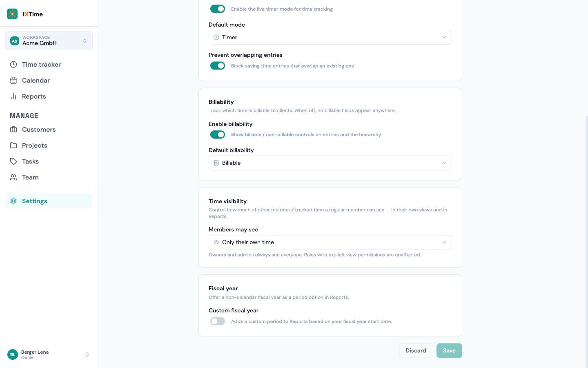Viewport: 588px width, 368px height.
Task: Open Reports bar chart icon
Action: tap(13, 96)
